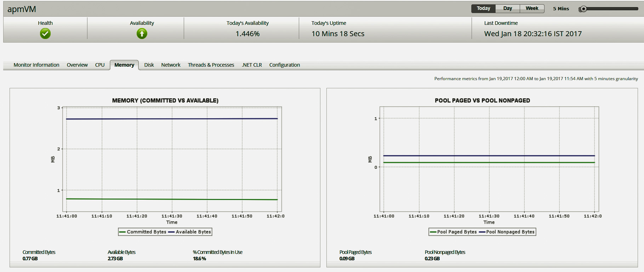Click the Available Bytes legend entry

(189, 232)
